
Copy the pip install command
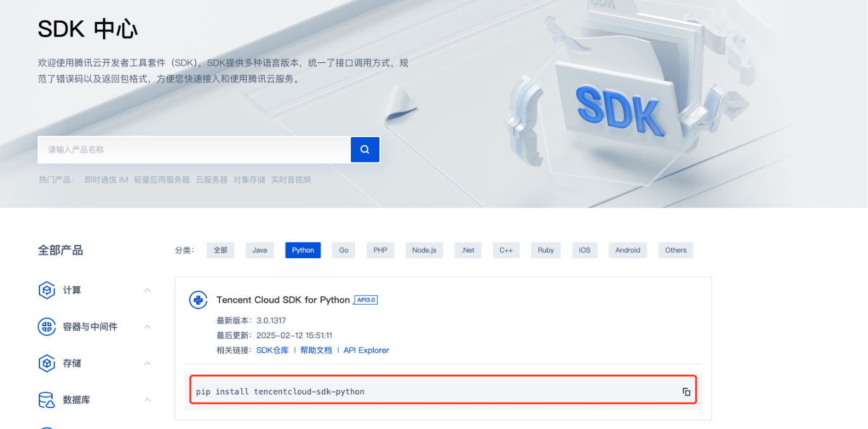pyautogui.click(x=687, y=392)
